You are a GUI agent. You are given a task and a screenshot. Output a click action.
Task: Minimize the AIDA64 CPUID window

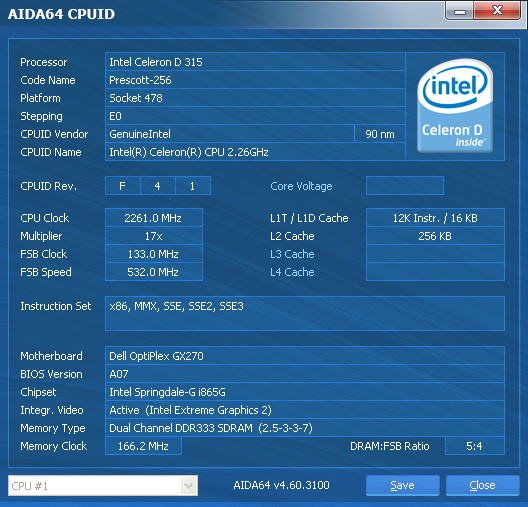pyautogui.click(x=460, y=11)
